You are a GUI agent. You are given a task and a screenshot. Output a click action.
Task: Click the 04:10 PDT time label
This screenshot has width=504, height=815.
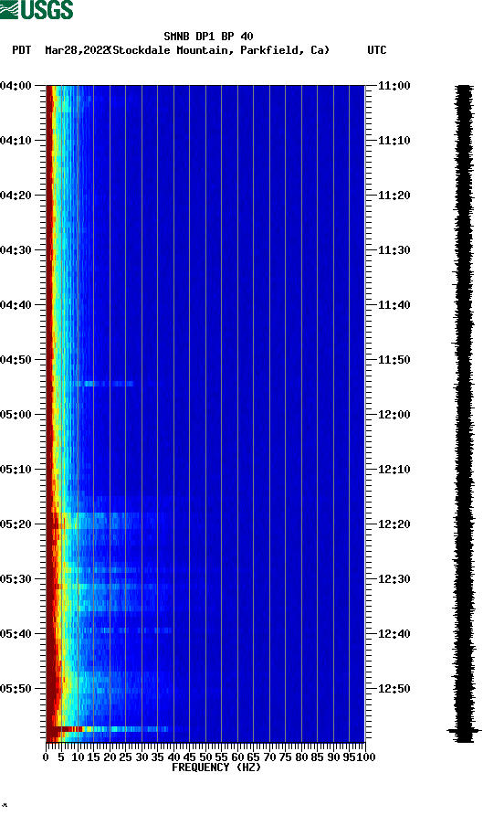16,141
